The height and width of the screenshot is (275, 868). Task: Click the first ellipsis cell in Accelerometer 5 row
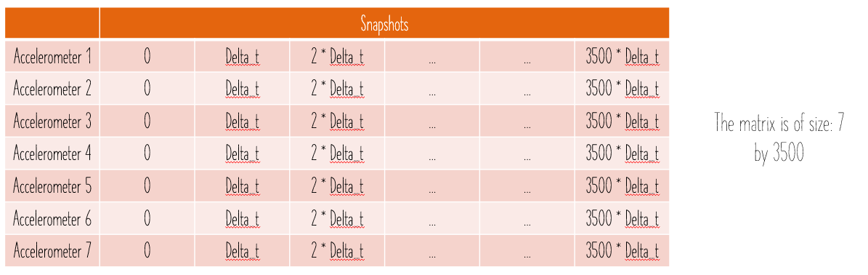pyautogui.click(x=432, y=186)
